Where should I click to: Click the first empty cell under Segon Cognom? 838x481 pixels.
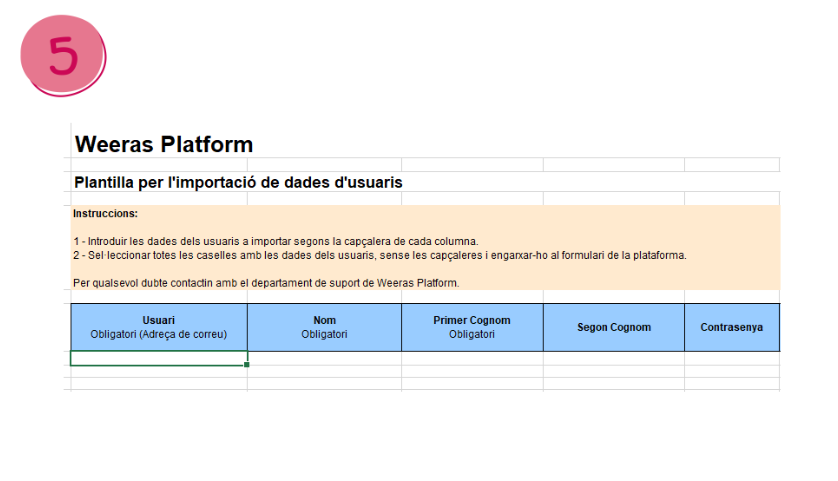(614, 358)
